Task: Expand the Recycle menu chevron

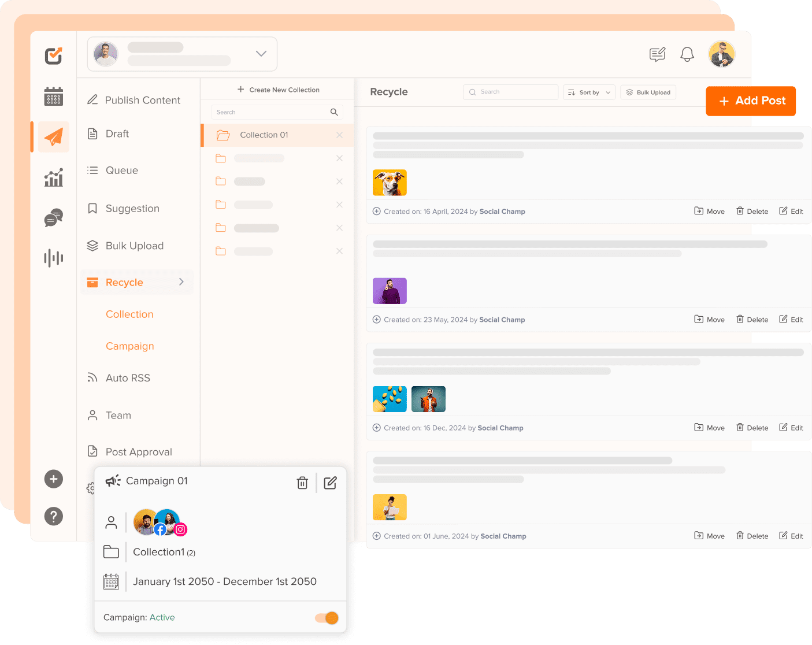Action: click(x=181, y=282)
